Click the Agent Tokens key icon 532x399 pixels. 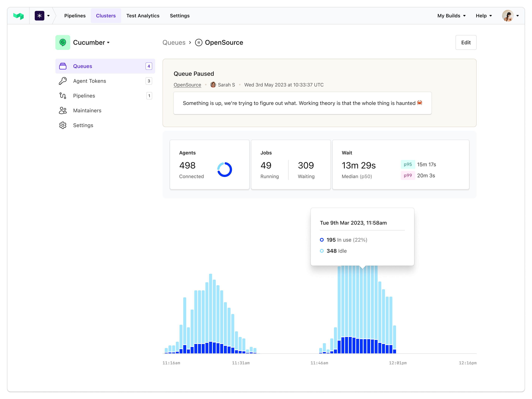click(x=63, y=81)
